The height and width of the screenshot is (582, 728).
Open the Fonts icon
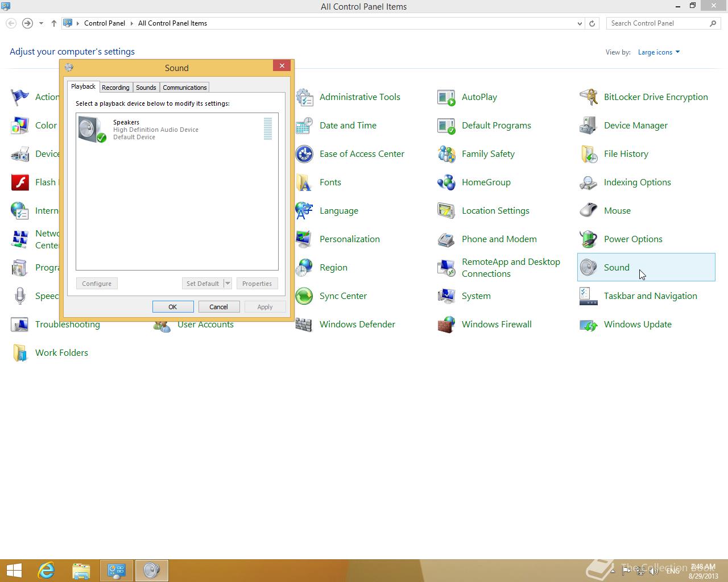pos(304,182)
